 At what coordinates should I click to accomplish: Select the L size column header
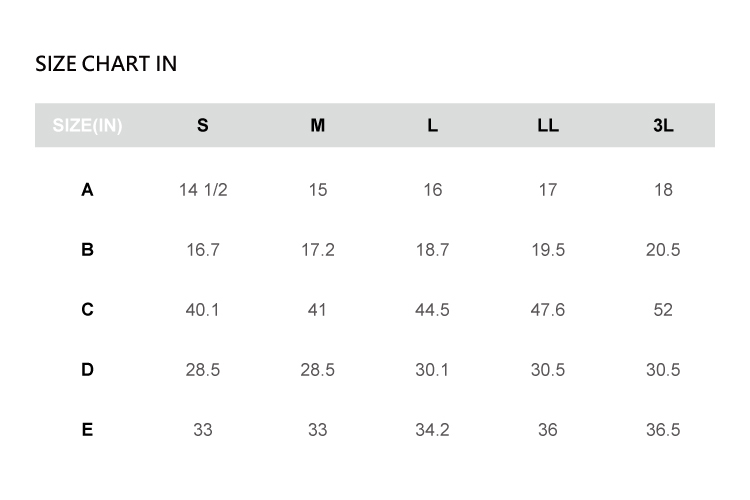point(432,126)
